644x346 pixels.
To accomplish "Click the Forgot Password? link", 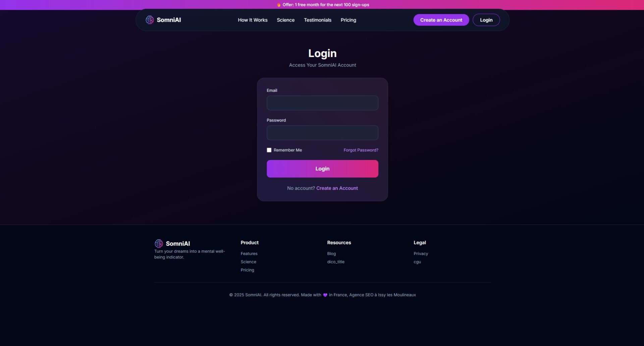I will (x=361, y=150).
